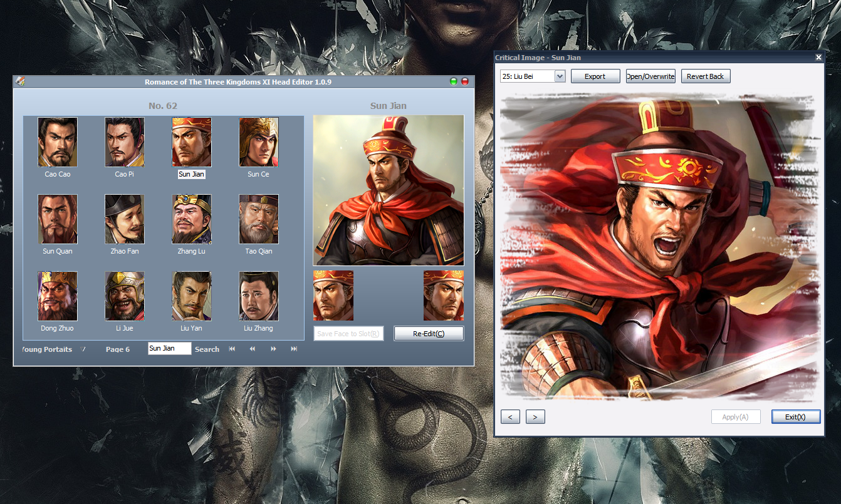Click the Young Portaits label
Screen dimensions: 841x504
click(x=48, y=349)
